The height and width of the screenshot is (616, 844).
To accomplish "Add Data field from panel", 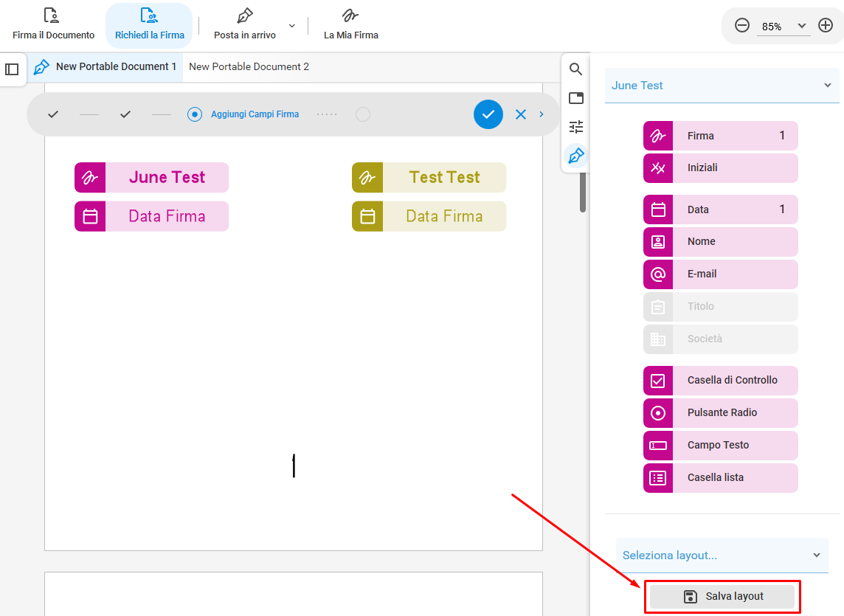I will point(720,210).
